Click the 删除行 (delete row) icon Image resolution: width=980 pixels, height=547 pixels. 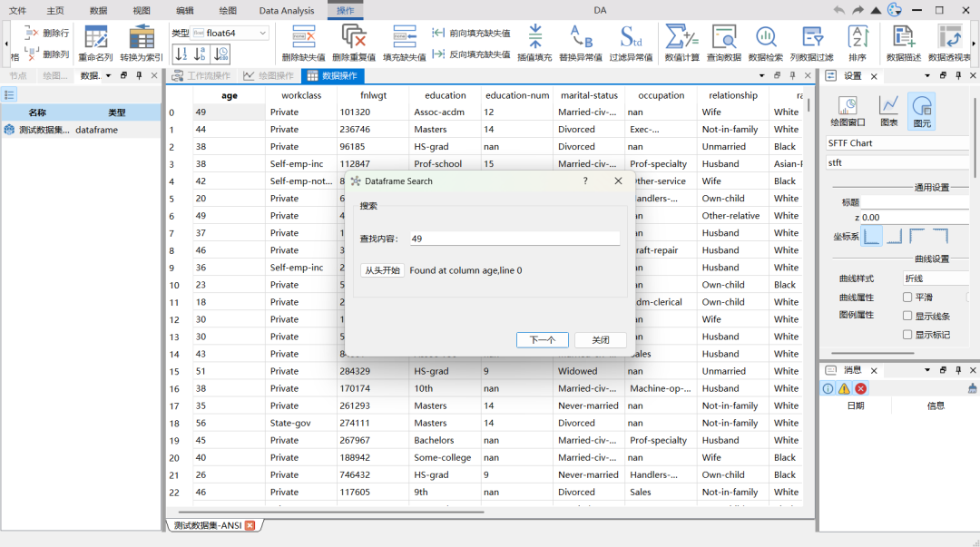[31, 33]
